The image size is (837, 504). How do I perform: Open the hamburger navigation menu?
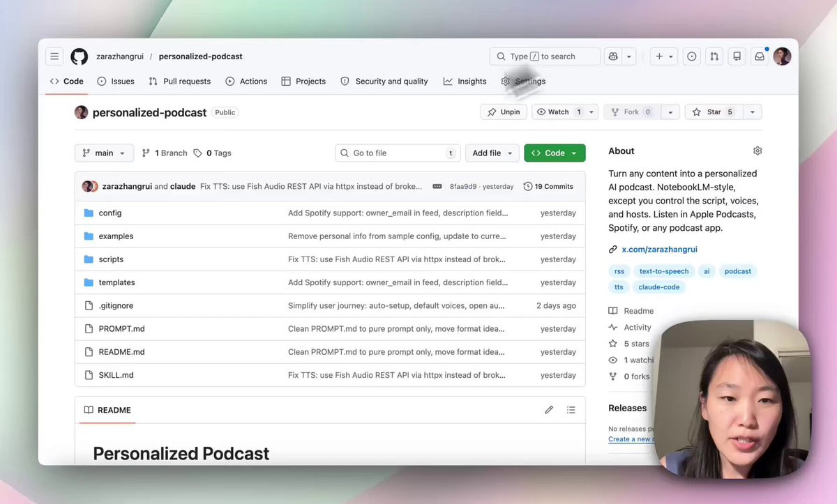tap(54, 56)
